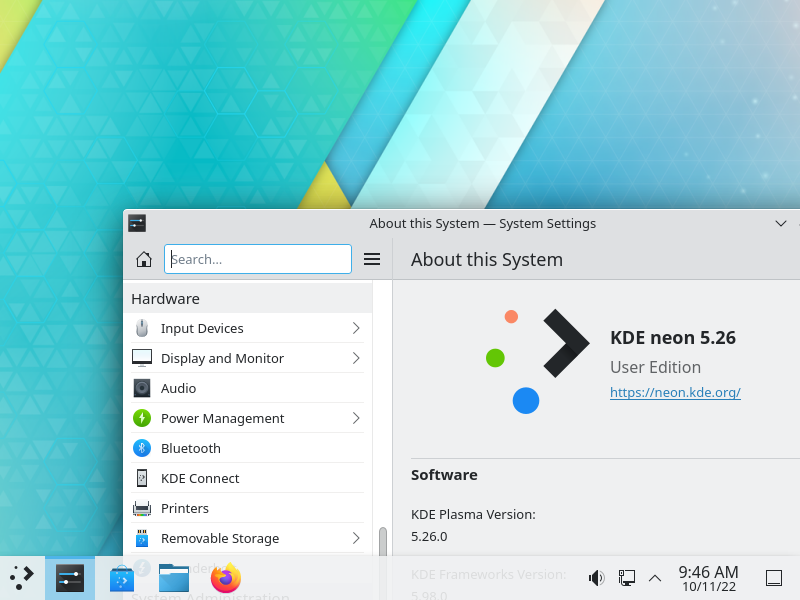800x600 pixels.
Task: Click the sidebar vertical scrollbar handle
Action: 383,542
